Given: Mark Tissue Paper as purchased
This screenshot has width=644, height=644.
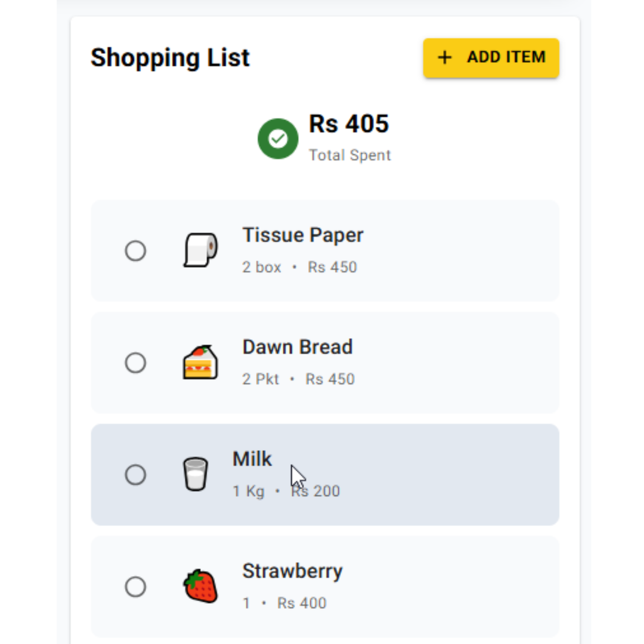Looking at the screenshot, I should (x=135, y=250).
